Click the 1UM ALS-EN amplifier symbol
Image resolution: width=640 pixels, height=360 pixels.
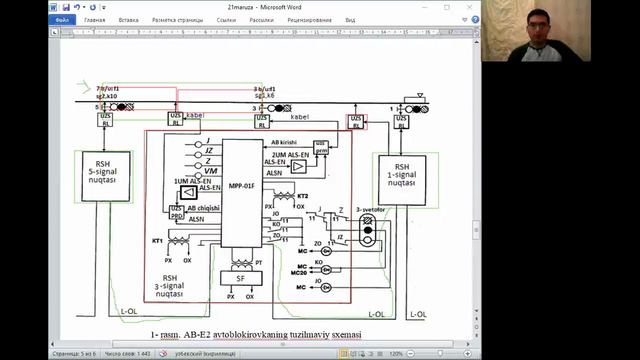189,192
